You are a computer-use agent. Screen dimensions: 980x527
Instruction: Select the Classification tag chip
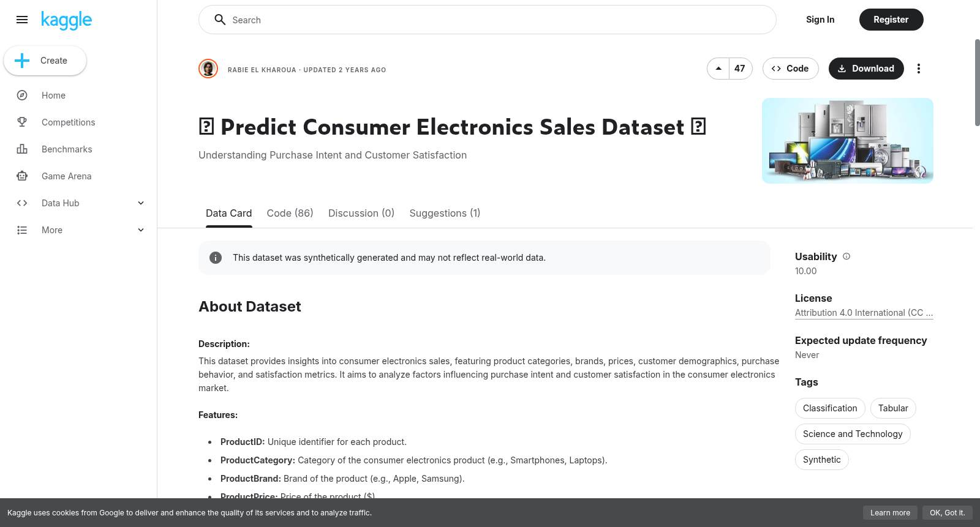pos(830,408)
